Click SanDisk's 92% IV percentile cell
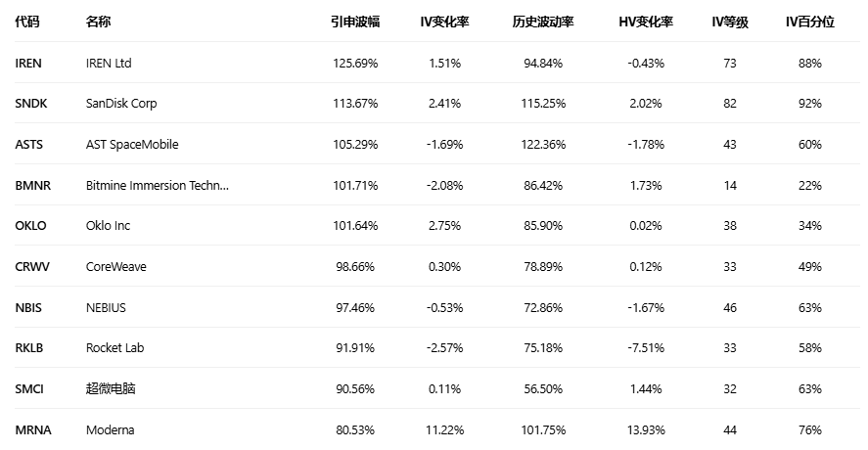The width and height of the screenshot is (868, 450). pos(809,104)
